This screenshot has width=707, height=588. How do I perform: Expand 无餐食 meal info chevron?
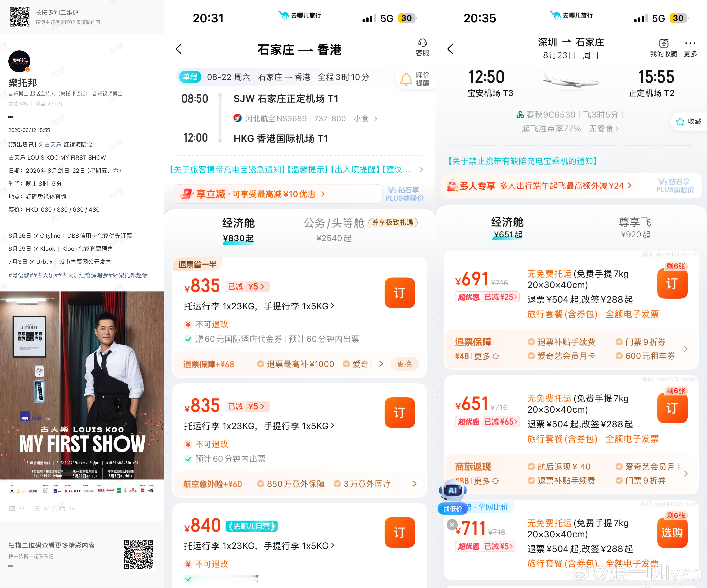point(617,129)
